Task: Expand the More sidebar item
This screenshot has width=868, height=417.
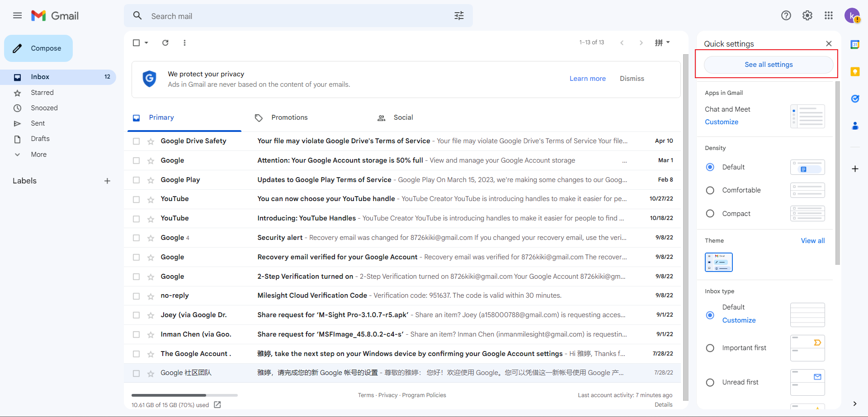Action: point(38,155)
